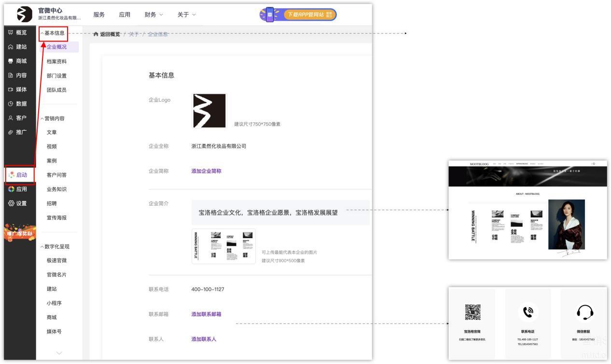Select 档案资料 in the side menu

56,62
